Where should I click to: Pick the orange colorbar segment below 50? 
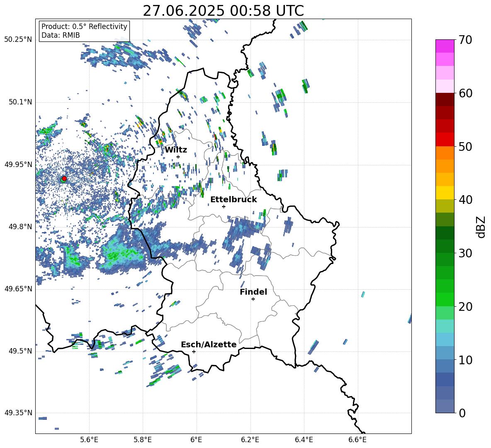[x=445, y=153]
